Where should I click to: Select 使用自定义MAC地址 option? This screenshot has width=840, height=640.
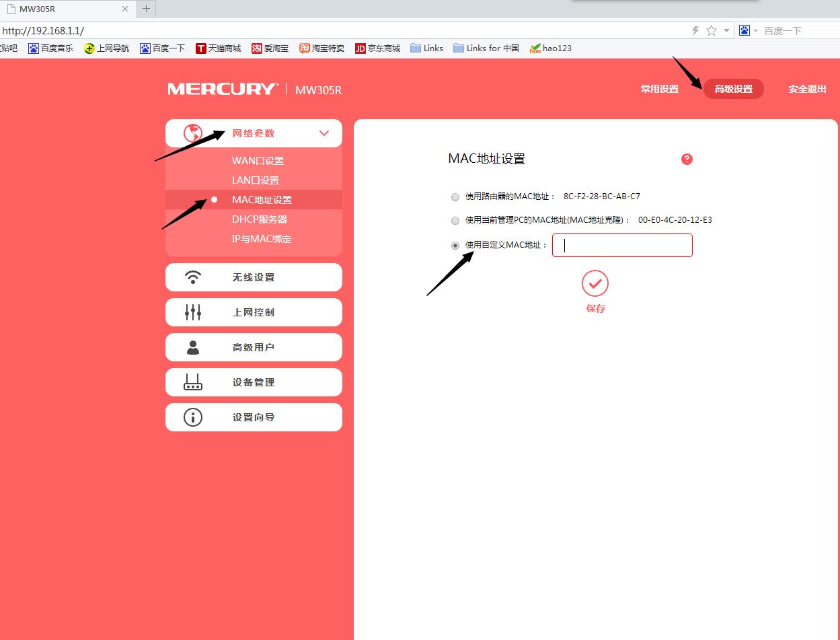pos(455,246)
